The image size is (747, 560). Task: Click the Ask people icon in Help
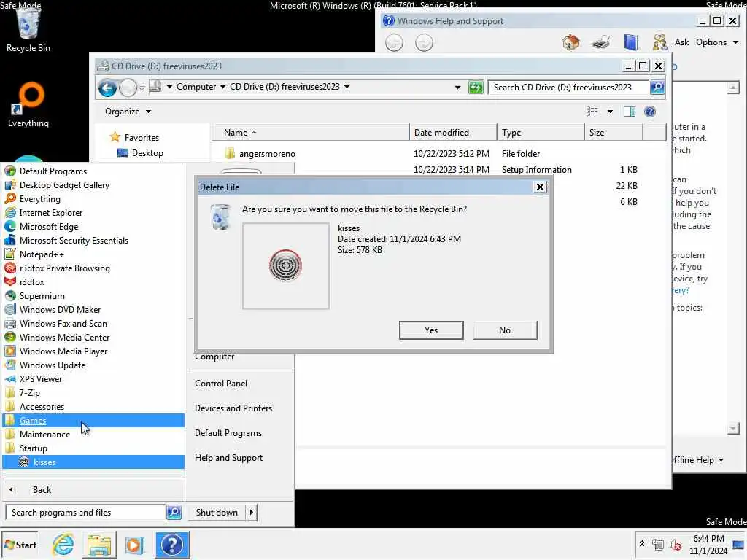(x=659, y=42)
